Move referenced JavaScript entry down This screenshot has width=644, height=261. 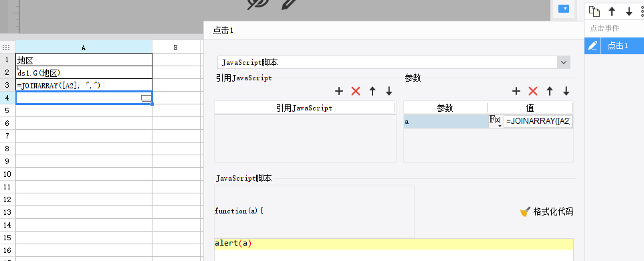tap(389, 91)
